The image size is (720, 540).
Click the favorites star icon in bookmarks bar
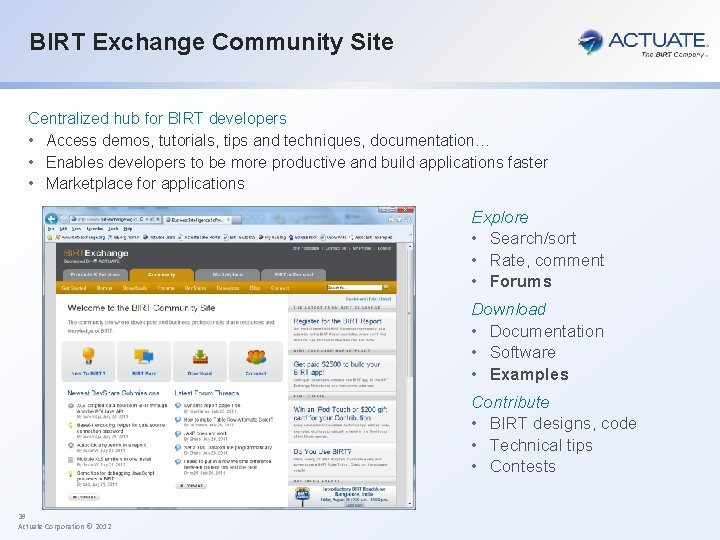coord(50,237)
